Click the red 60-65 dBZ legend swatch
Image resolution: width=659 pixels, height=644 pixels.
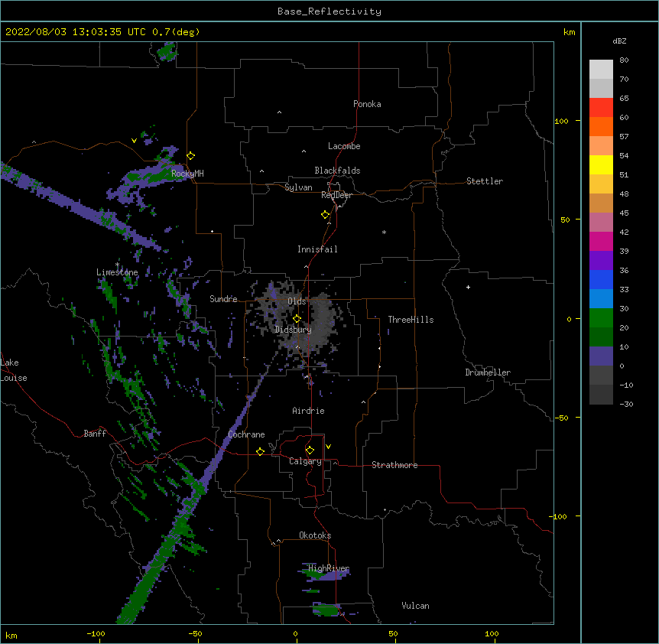[x=601, y=108]
